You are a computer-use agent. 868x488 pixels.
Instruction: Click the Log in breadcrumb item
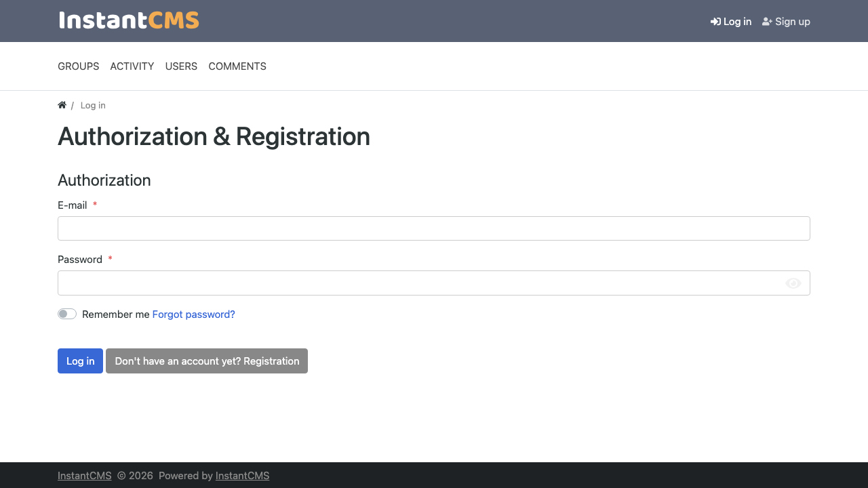pyautogui.click(x=93, y=105)
